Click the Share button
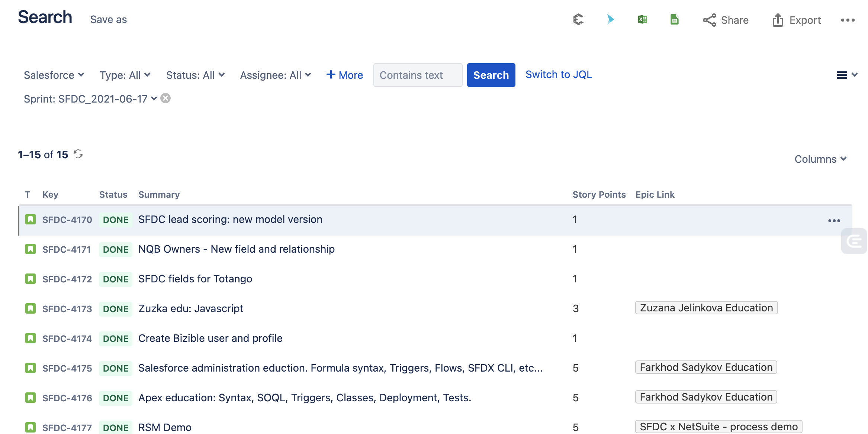The width and height of the screenshot is (868, 434). click(726, 20)
